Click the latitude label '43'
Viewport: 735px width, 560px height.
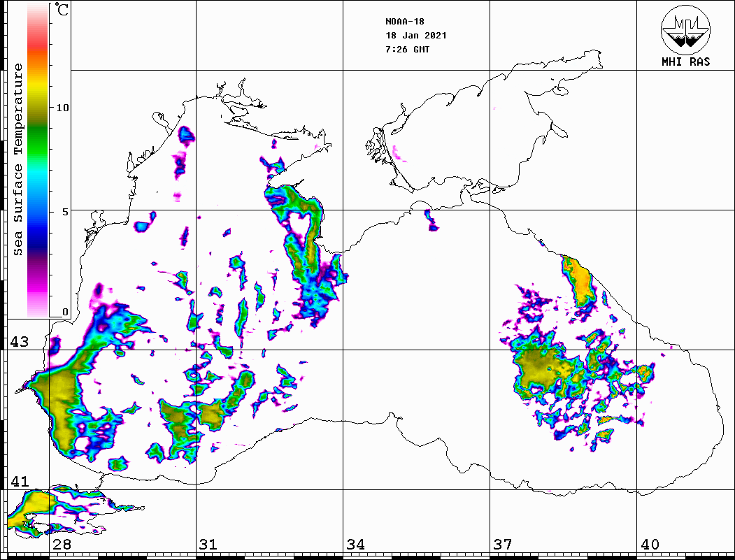pyautogui.click(x=20, y=342)
